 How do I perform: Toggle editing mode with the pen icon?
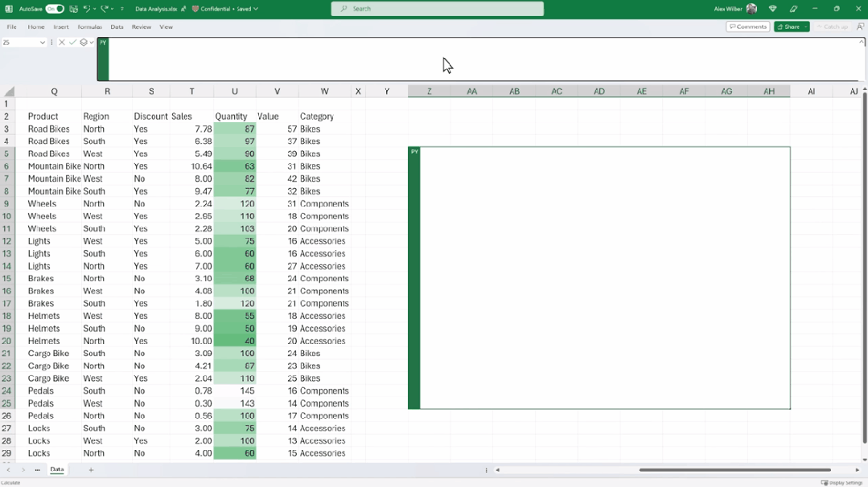(x=794, y=9)
